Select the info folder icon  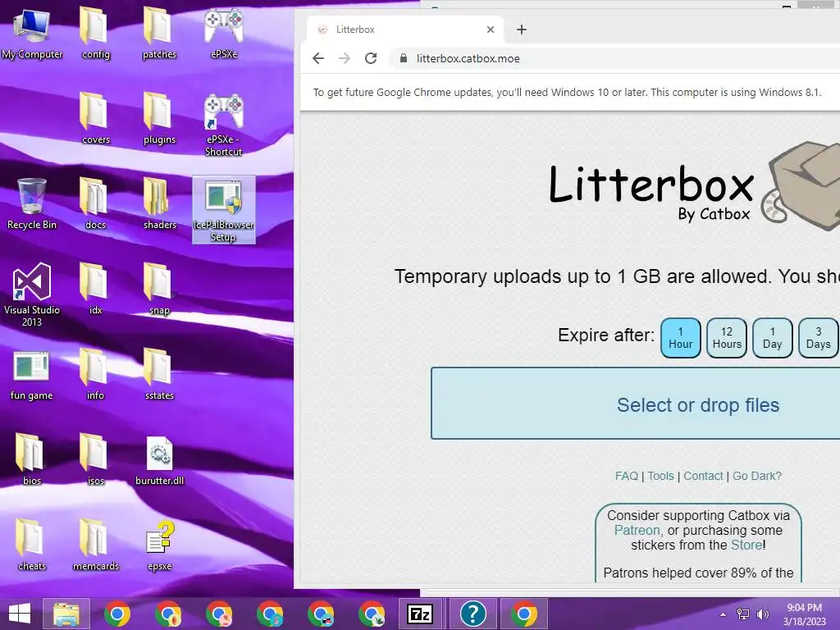coord(95,374)
